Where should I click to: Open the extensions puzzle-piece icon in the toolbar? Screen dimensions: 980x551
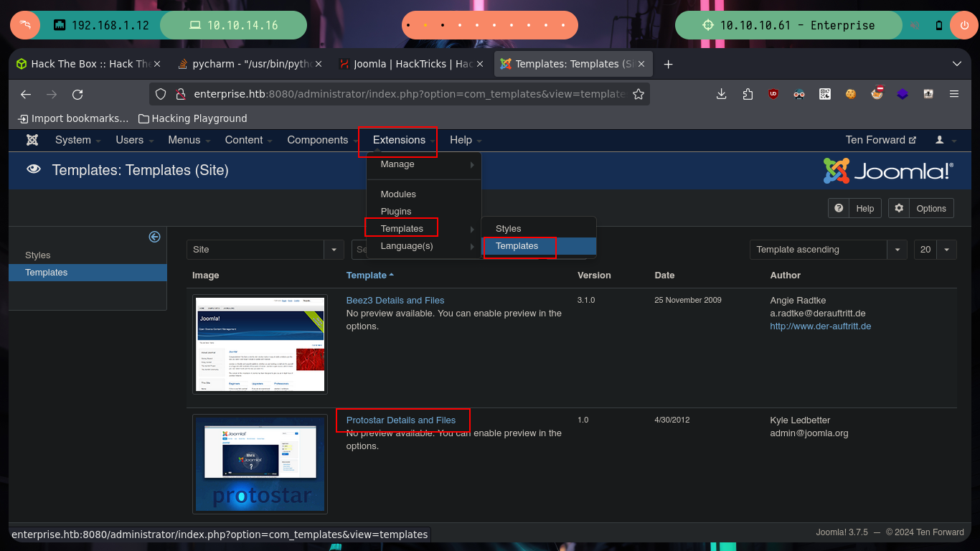[x=748, y=94]
